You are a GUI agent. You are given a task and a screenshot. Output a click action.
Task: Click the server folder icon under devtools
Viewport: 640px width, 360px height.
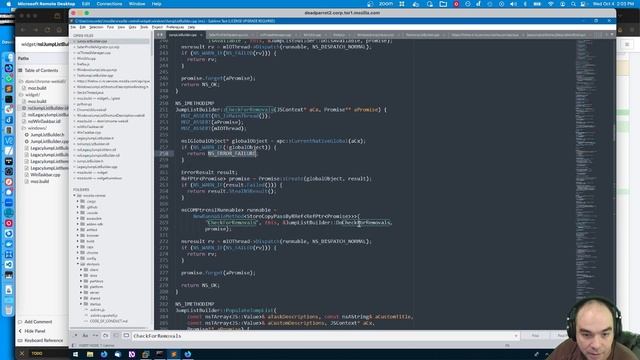point(86,293)
